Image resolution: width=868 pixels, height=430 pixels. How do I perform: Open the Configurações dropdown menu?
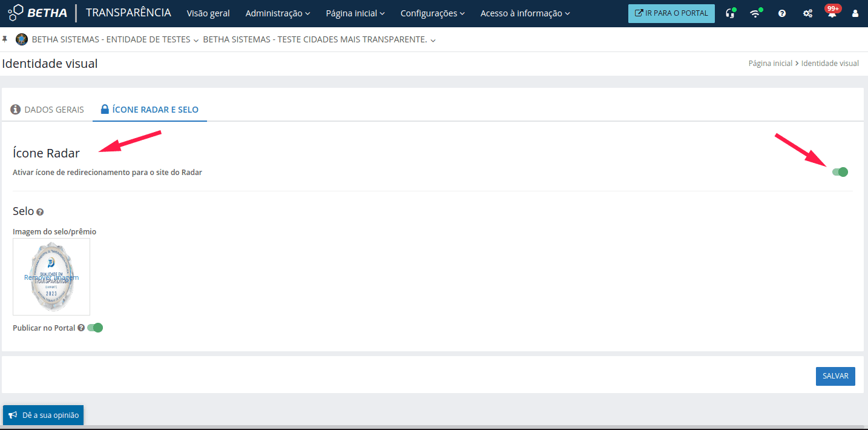[x=433, y=13]
